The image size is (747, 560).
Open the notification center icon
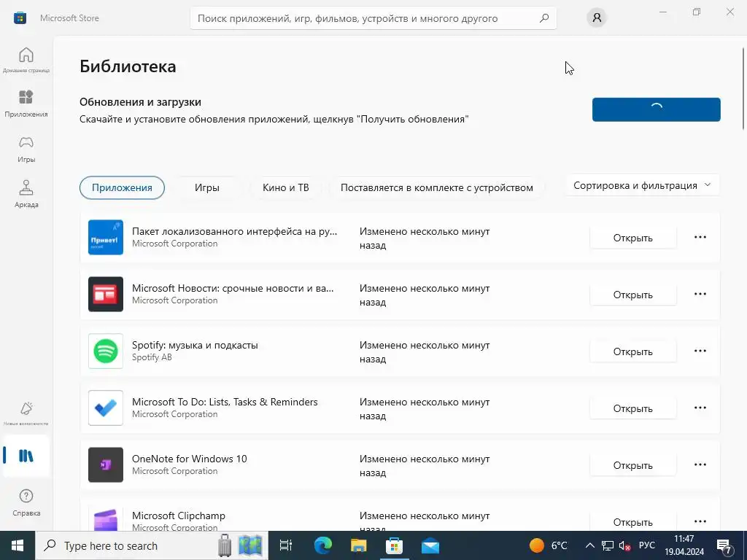pos(724,546)
